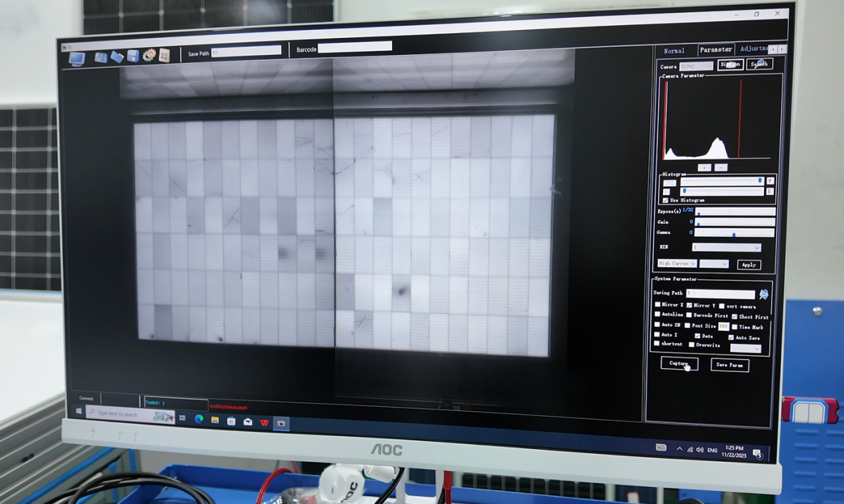Open the Camera selection dropdown

coord(695,66)
